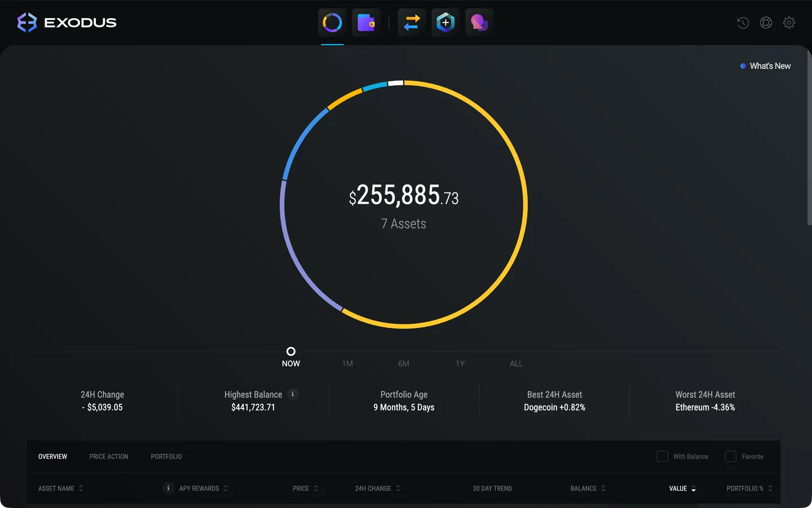
Task: Open the Wallet icon in top nav
Action: point(366,23)
